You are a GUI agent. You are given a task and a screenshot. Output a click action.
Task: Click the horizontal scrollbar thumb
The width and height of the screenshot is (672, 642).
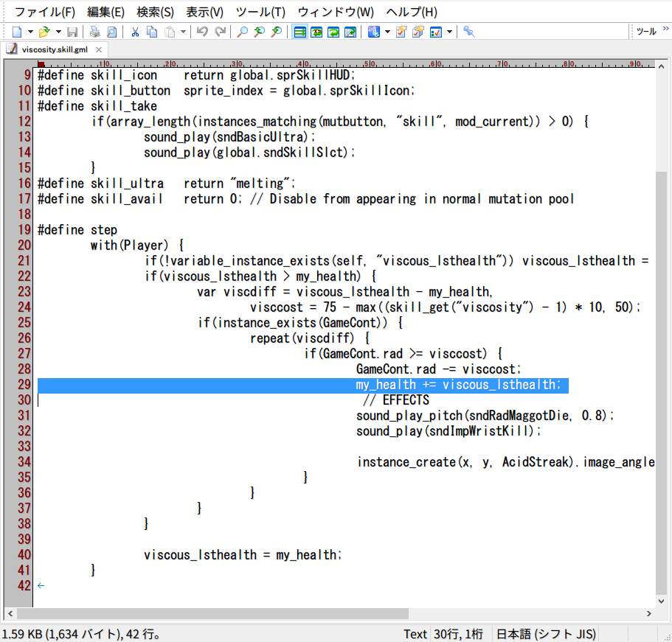pyautogui.click(x=212, y=613)
